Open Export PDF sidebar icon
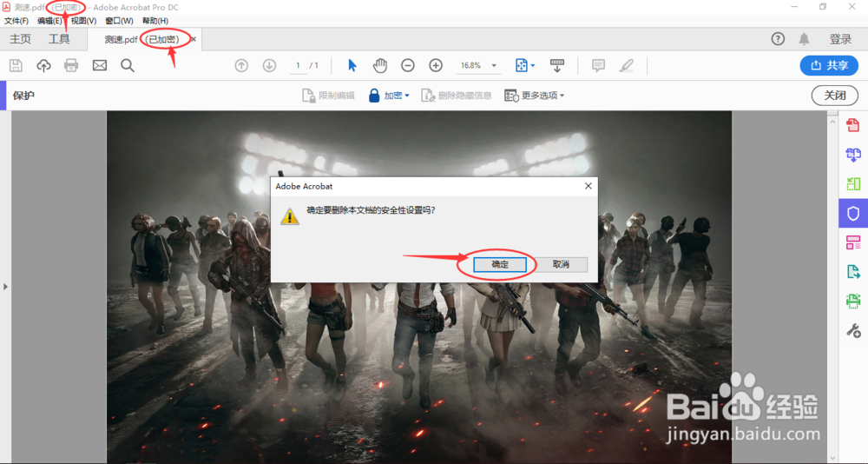868x464 pixels. click(853, 272)
